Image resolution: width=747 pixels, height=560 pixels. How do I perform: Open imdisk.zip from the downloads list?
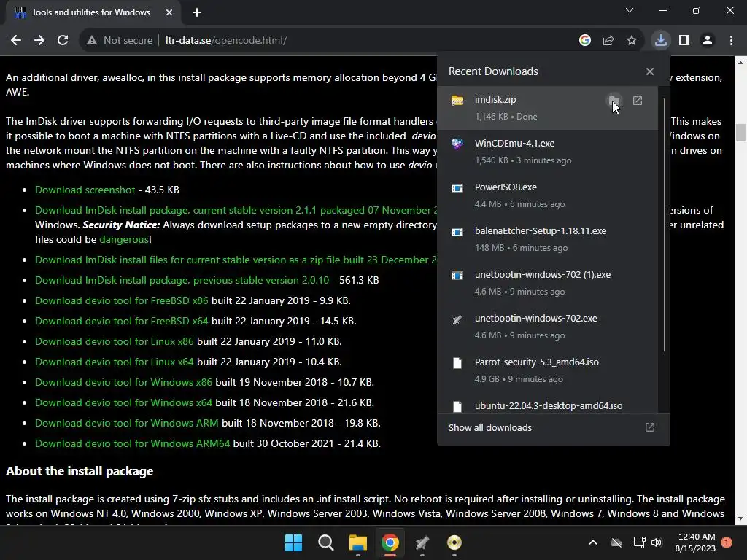click(x=547, y=108)
